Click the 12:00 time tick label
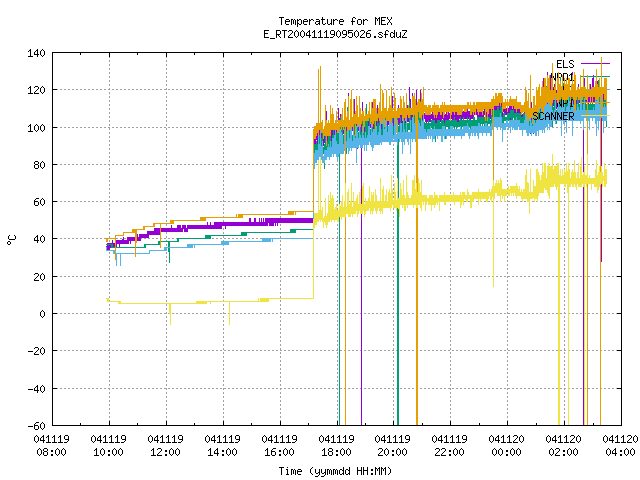Image resolution: width=640 pixels, height=480 pixels. [165, 452]
